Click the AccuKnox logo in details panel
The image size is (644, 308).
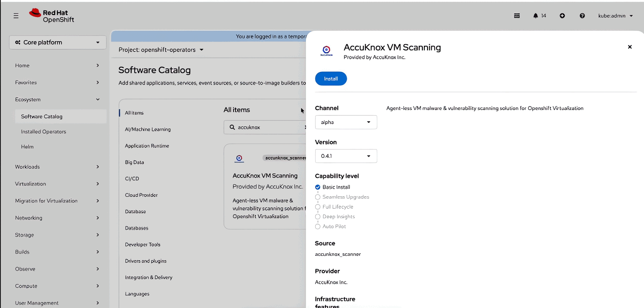(x=326, y=51)
